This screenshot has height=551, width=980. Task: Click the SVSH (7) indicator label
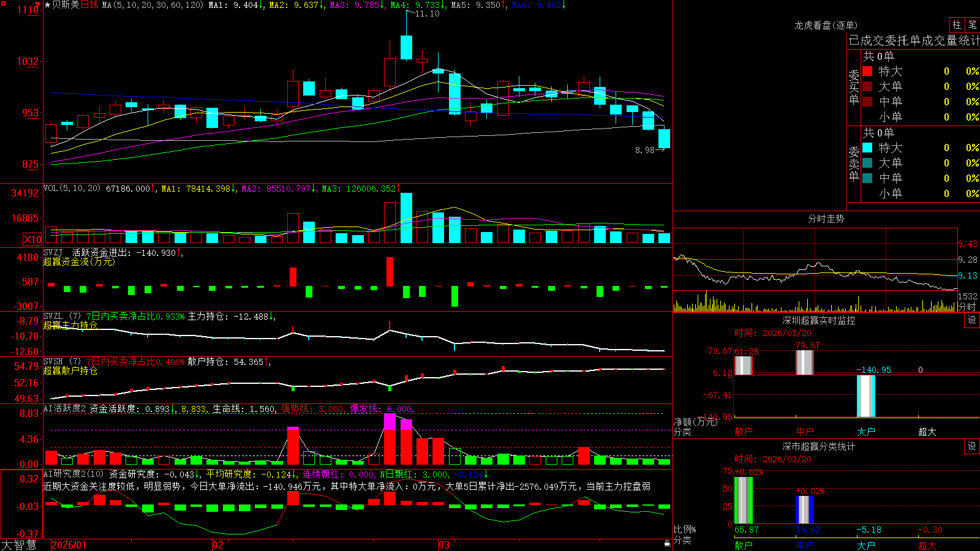[x=62, y=362]
